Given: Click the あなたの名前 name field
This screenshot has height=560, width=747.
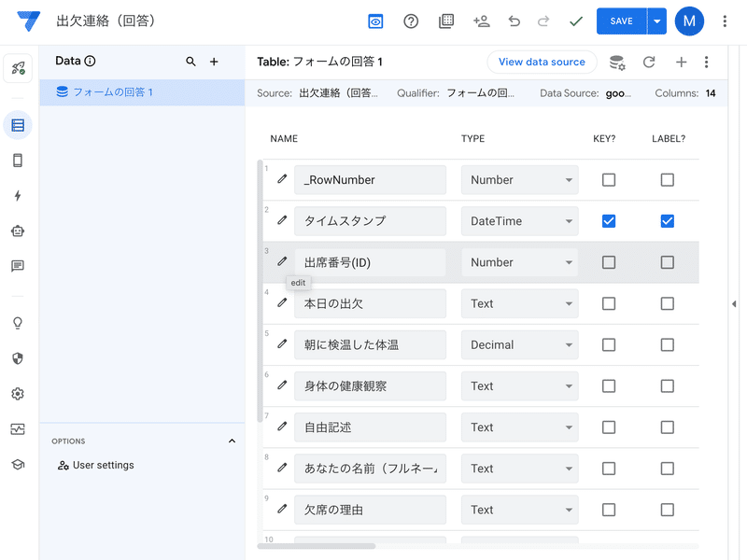Looking at the screenshot, I should [370, 469].
